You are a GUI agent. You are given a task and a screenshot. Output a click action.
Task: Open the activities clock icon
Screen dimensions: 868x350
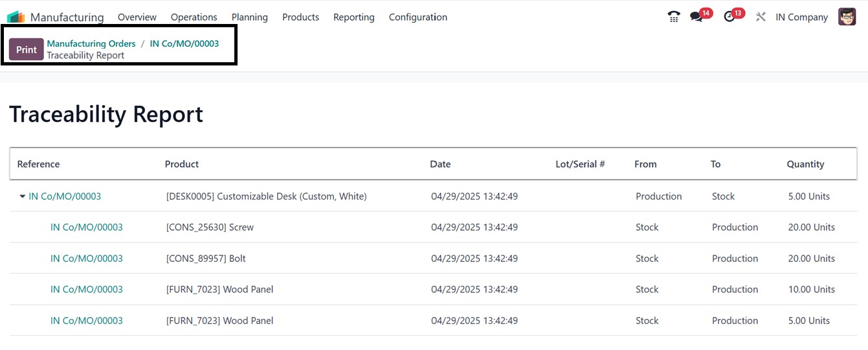(x=729, y=17)
